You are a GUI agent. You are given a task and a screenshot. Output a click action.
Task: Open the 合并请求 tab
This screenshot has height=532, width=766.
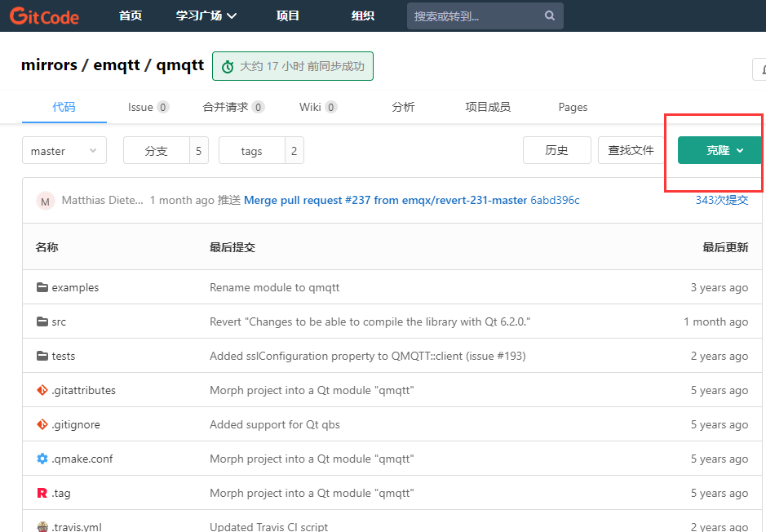233,107
